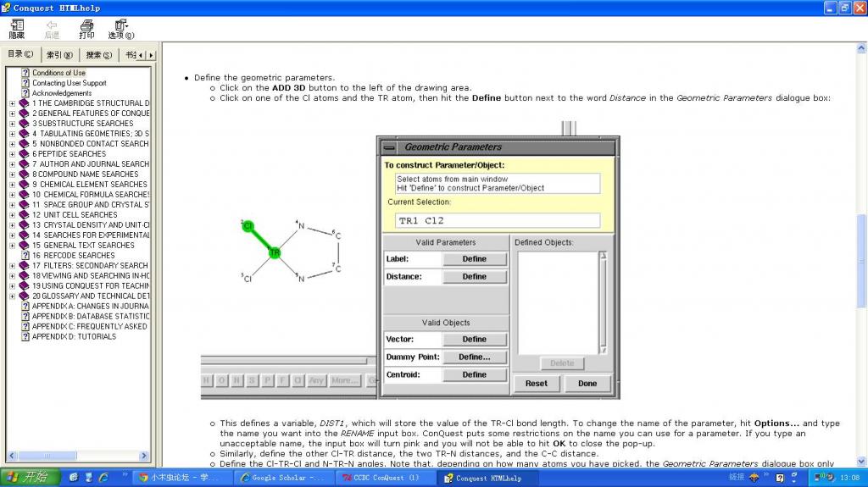Click the page icon beside APPENDIX A

click(25, 306)
